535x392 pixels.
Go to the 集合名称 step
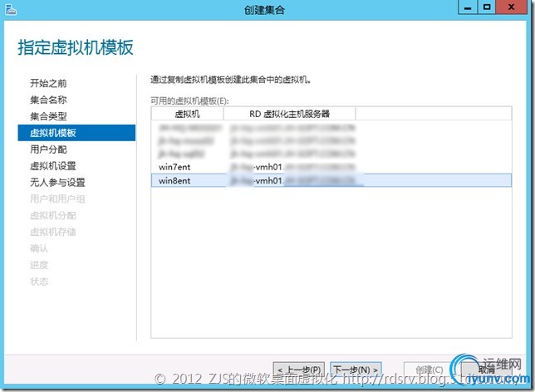click(x=48, y=100)
